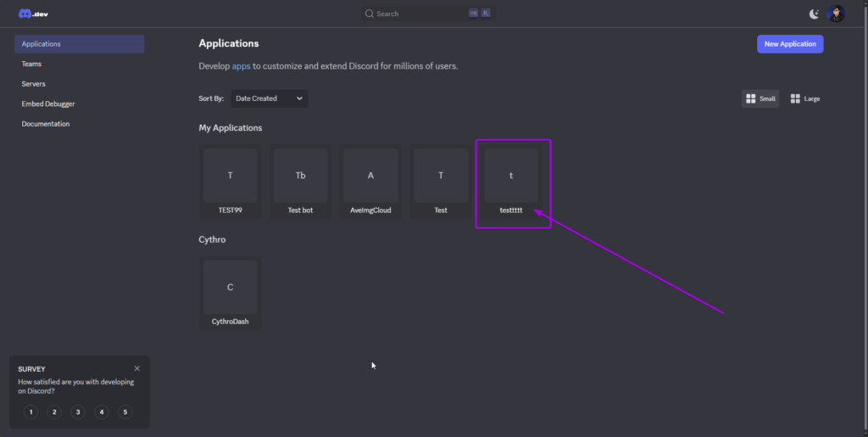This screenshot has width=868, height=437.
Task: Switch to Large grid view
Action: [804, 98]
